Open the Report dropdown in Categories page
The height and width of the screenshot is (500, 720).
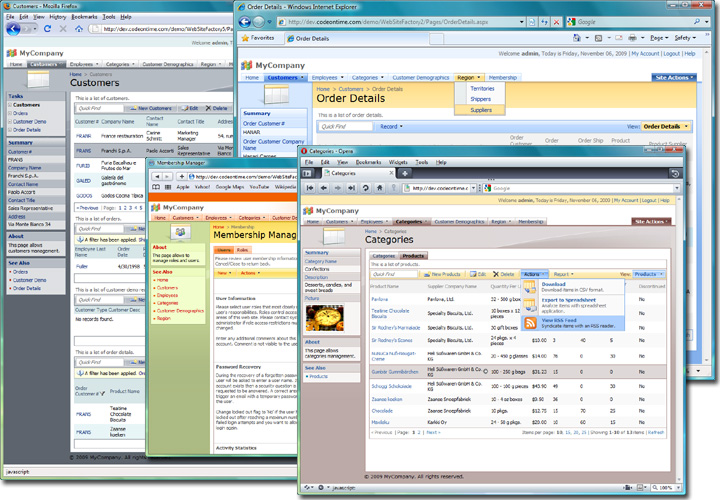[x=563, y=274]
